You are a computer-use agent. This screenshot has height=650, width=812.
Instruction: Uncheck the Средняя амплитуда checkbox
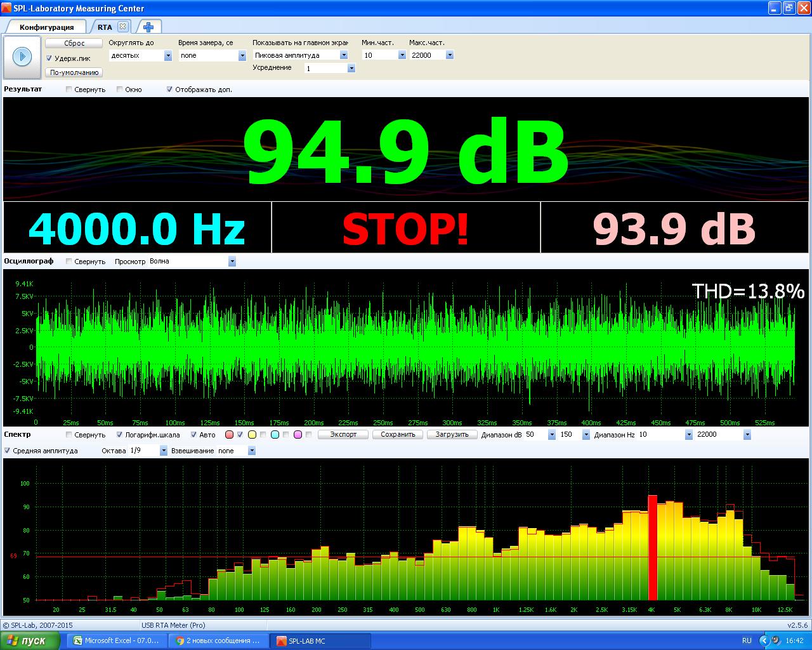click(x=7, y=451)
